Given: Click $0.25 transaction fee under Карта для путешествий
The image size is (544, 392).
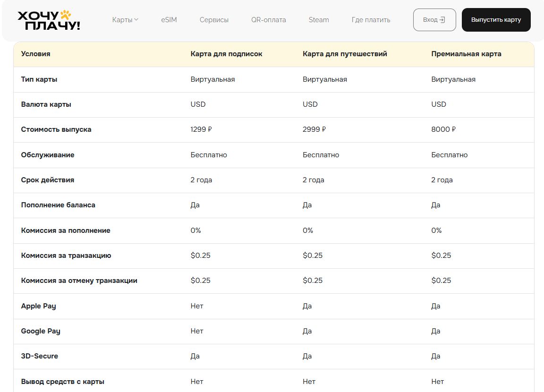Looking at the screenshot, I should click(313, 256).
